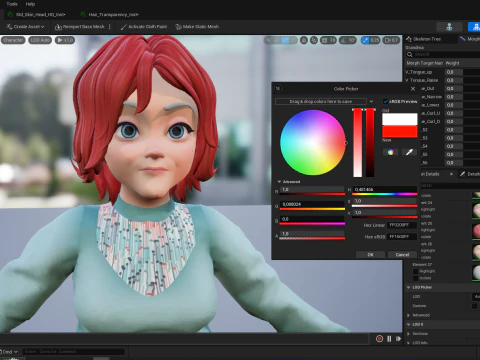This screenshot has width=480, height=360.
Task: Activate Cloth Paint tool
Action: [143, 27]
